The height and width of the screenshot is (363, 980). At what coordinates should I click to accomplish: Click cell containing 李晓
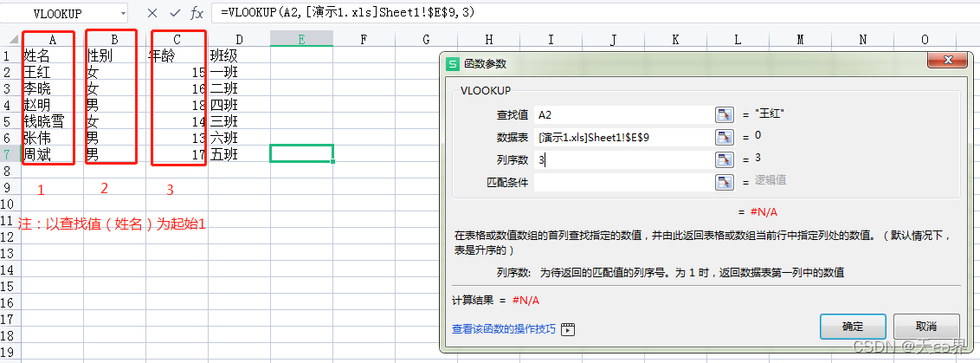coord(53,88)
